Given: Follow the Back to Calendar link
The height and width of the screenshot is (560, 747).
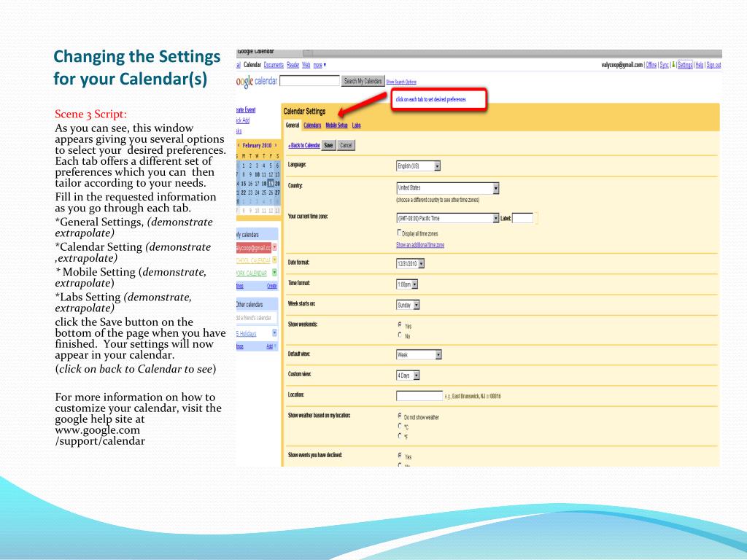Looking at the screenshot, I should pyautogui.click(x=304, y=145).
